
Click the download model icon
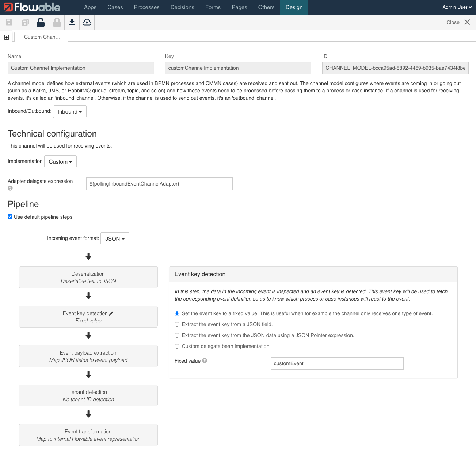72,22
